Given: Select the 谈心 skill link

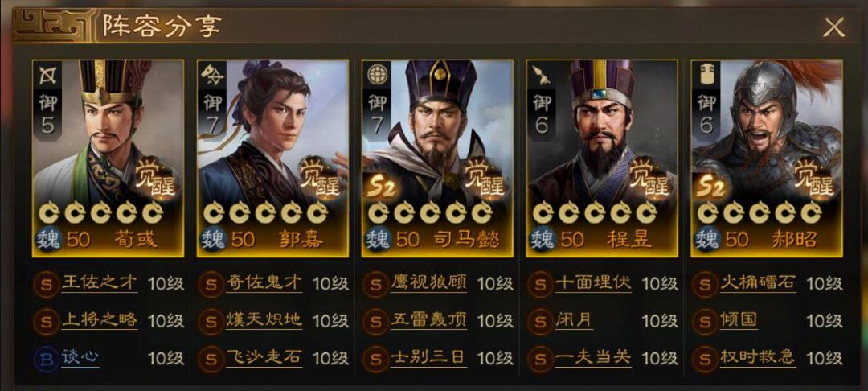Looking at the screenshot, I should click(80, 357).
